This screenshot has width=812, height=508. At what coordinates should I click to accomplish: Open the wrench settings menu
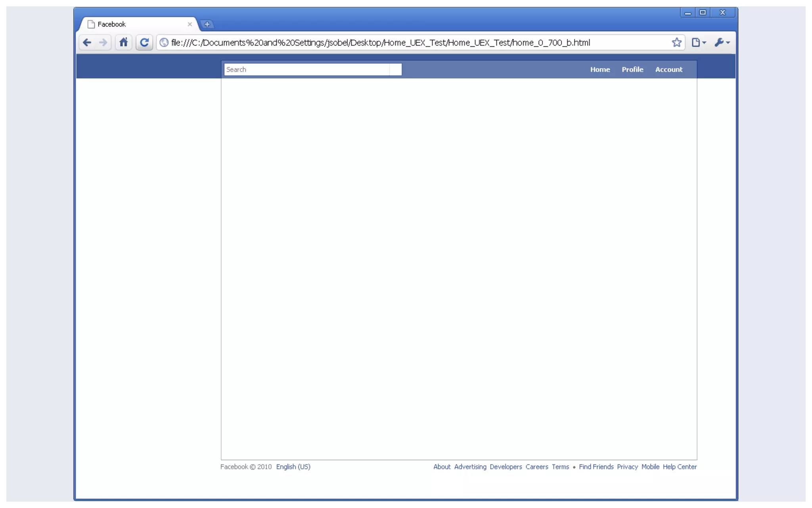[722, 42]
